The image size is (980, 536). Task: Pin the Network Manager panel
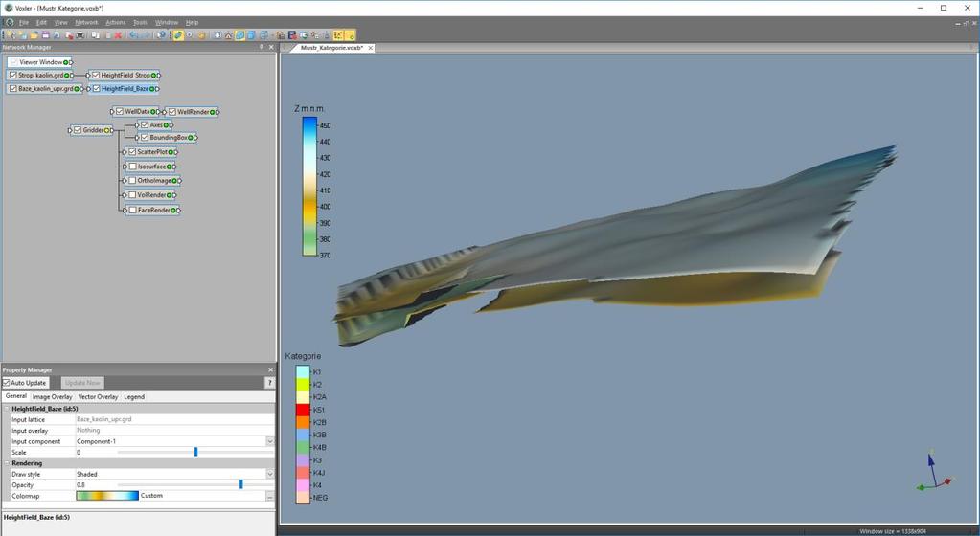[262, 47]
